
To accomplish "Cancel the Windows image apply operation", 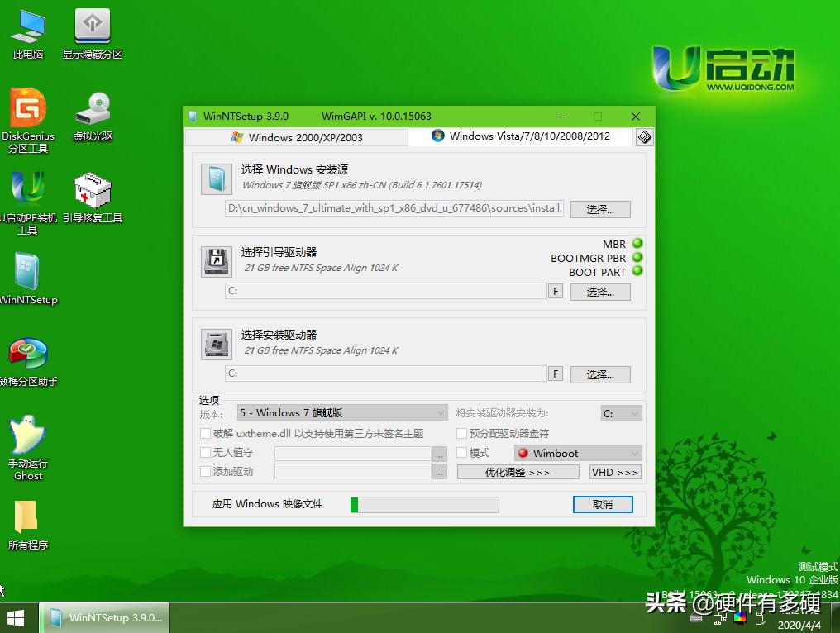I will [603, 504].
